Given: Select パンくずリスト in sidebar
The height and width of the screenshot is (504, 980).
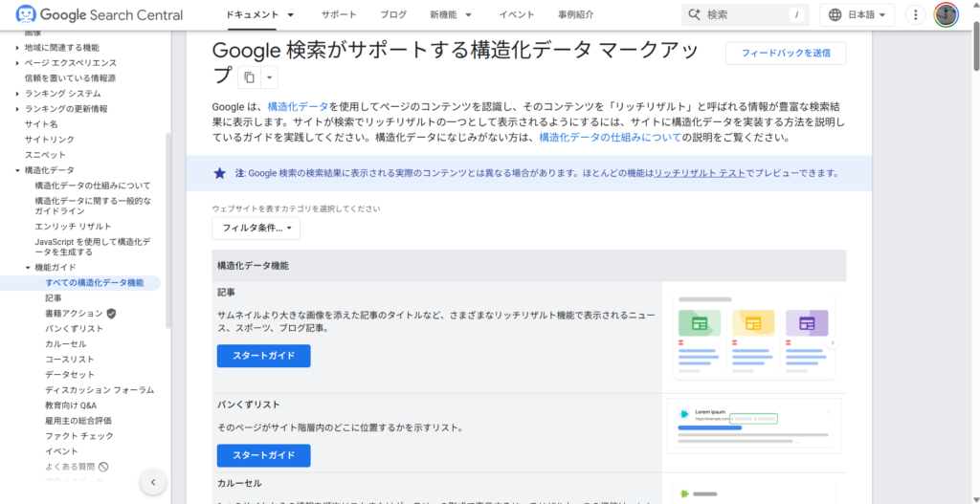Looking at the screenshot, I should (75, 328).
